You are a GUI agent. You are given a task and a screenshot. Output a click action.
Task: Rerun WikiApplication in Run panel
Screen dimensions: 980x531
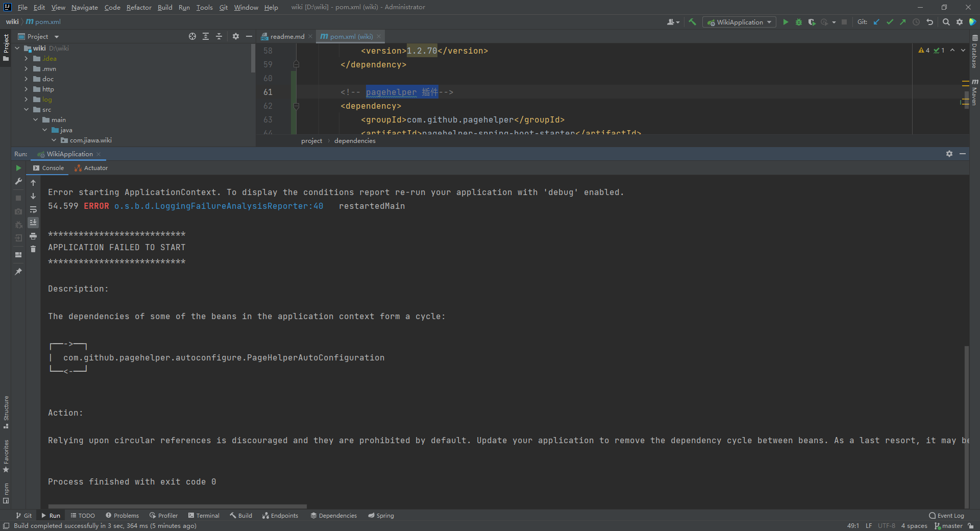point(18,168)
